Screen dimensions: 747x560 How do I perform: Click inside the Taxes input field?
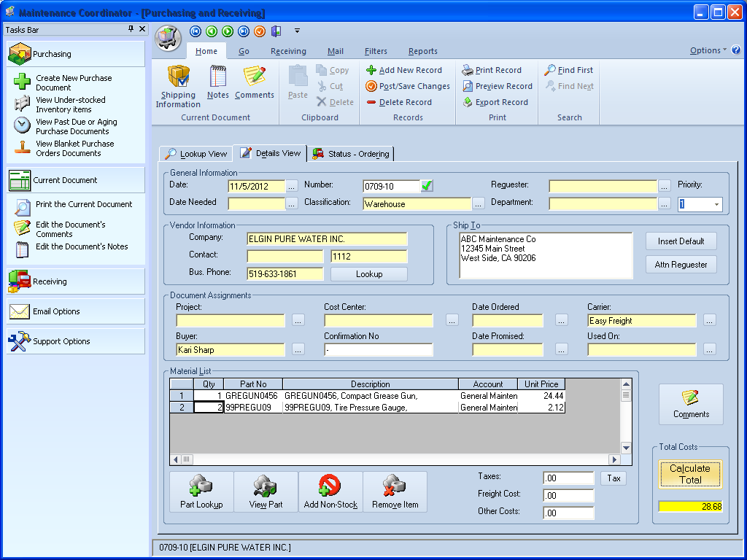point(568,478)
